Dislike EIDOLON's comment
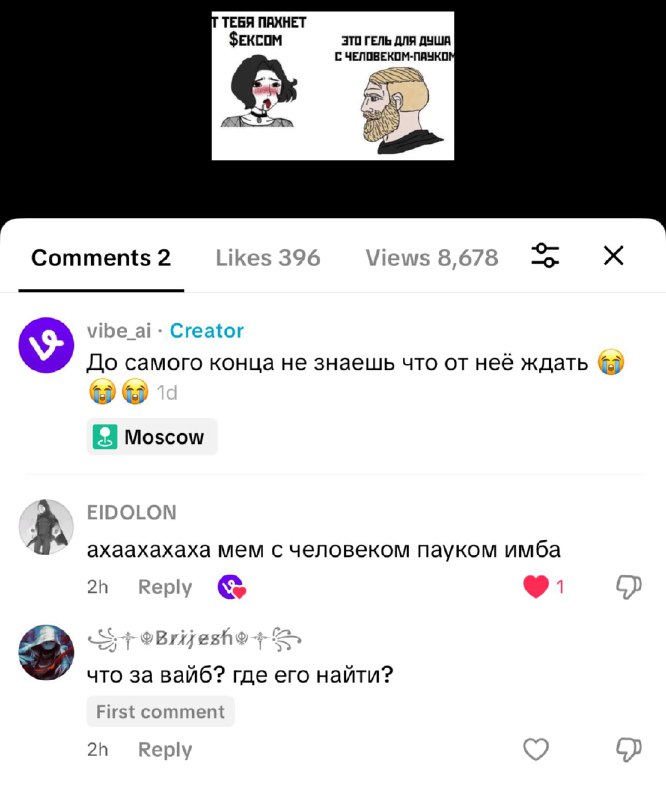Viewport: 666px width, 800px height. tap(628, 587)
